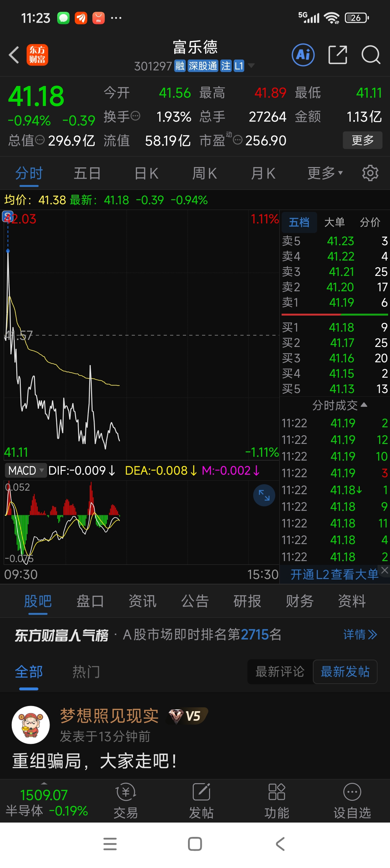390x868 pixels.
Task: Tap the 注 registration tag
Action: pos(226,66)
